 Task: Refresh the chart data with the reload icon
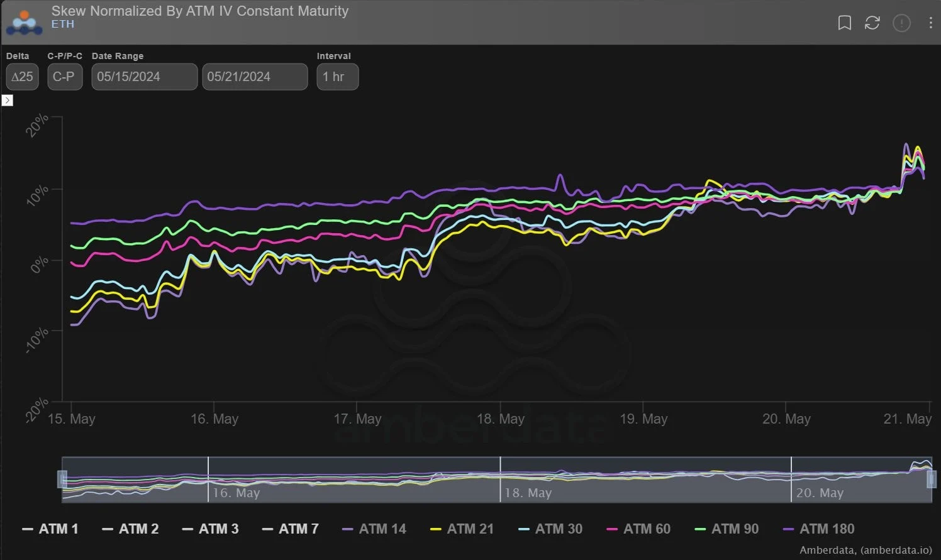(872, 23)
